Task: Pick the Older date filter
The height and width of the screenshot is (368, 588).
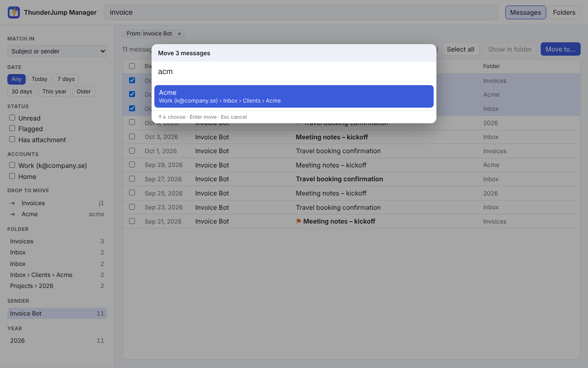Action: (84, 92)
